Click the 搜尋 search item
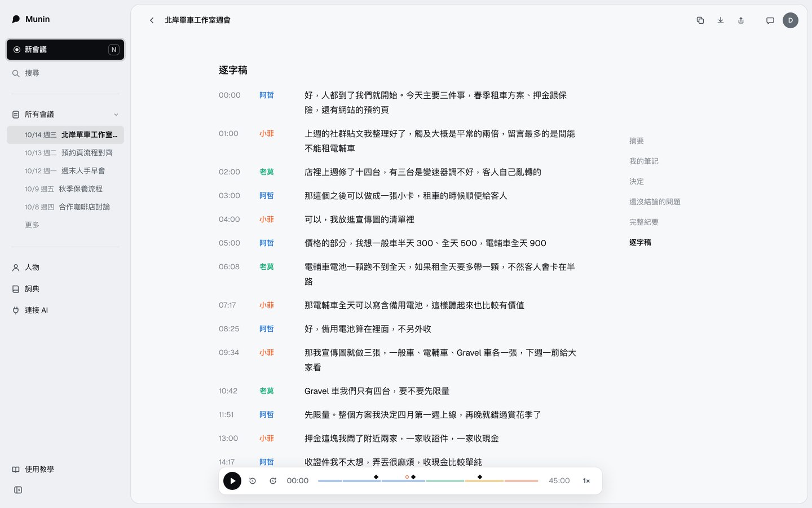This screenshot has height=508, width=812. coord(65,73)
